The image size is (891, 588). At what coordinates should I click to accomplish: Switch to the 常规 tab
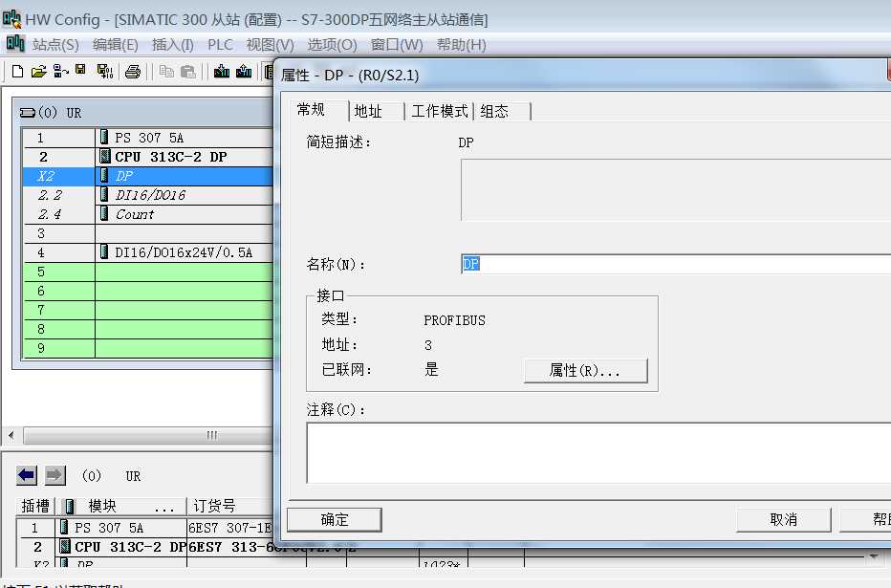click(x=318, y=110)
